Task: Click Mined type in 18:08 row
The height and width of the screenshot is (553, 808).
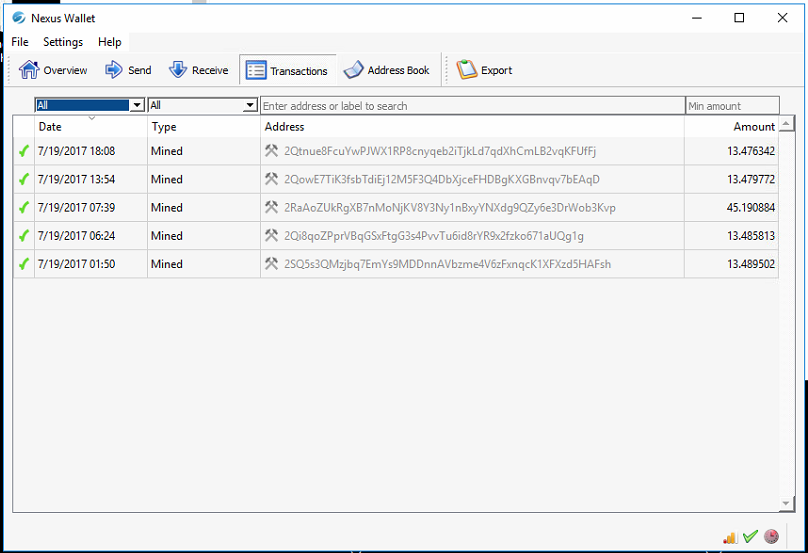Action: coord(167,151)
